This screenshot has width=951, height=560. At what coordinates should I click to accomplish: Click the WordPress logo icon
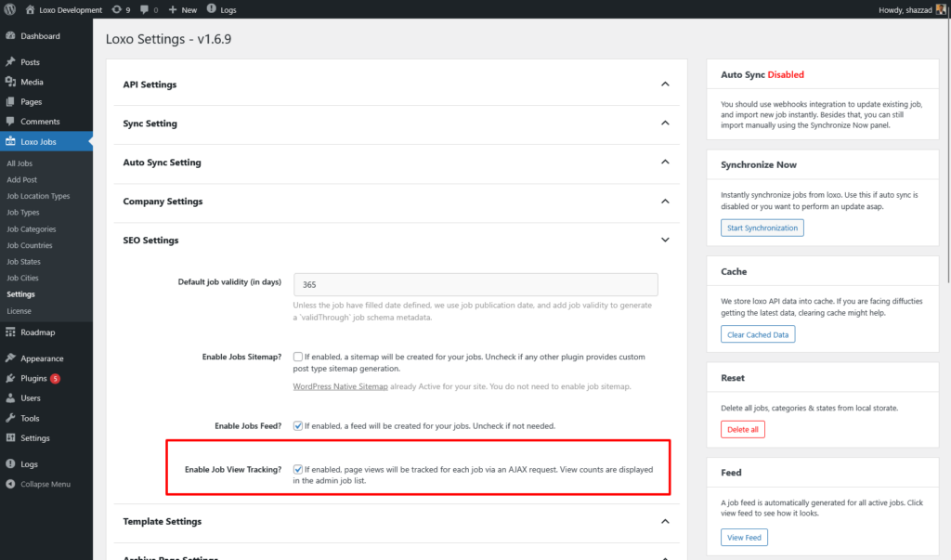[10, 9]
